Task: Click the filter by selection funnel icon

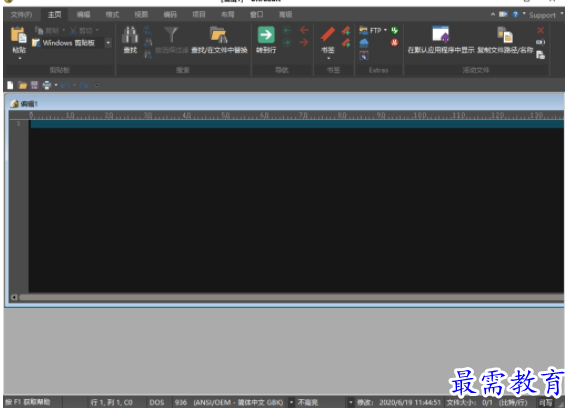Action: [x=171, y=35]
